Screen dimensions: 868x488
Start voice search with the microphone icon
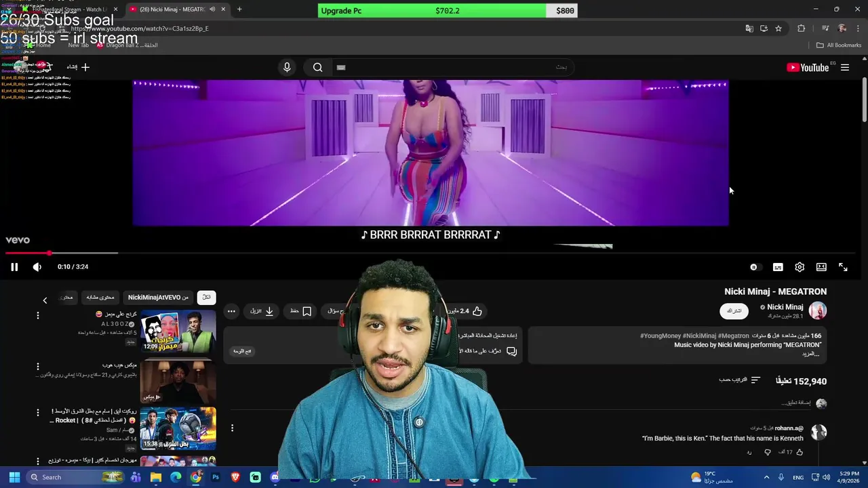click(287, 67)
